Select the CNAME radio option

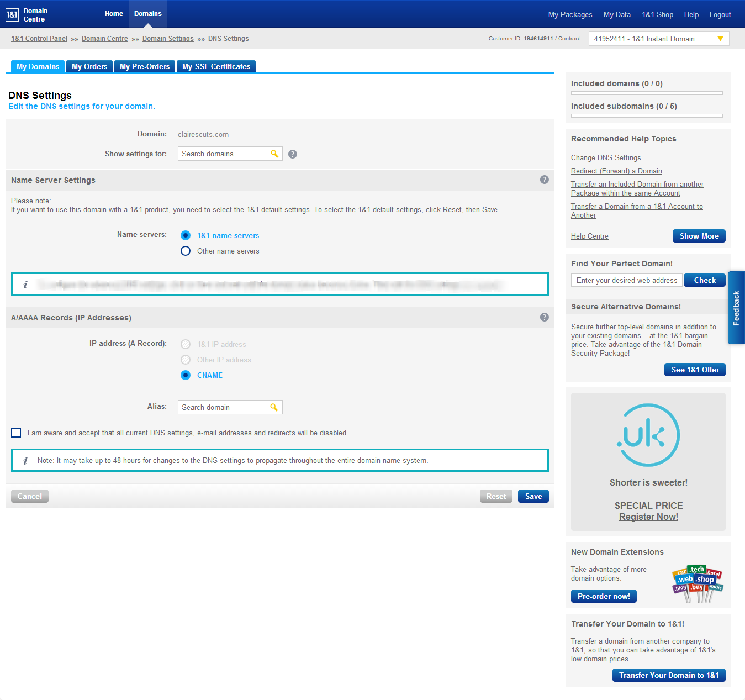click(x=186, y=375)
